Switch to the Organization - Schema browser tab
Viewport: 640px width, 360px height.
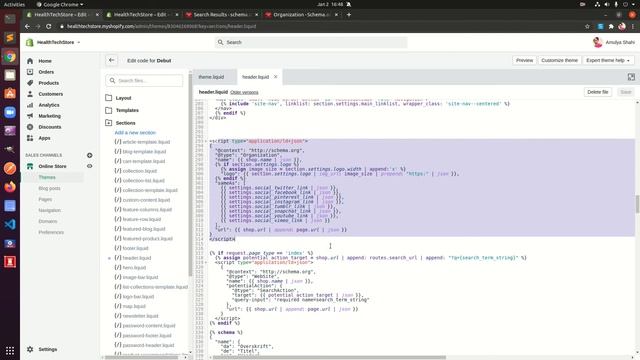click(301, 14)
